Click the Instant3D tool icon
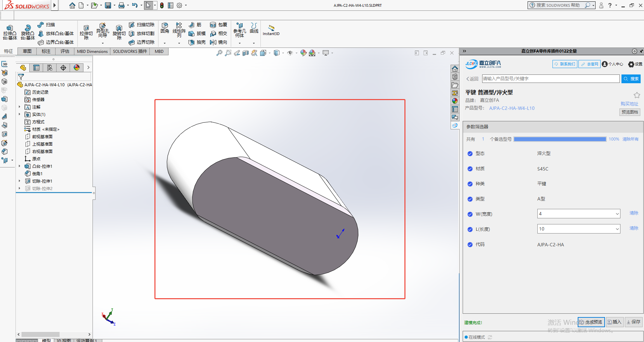 pyautogui.click(x=271, y=28)
